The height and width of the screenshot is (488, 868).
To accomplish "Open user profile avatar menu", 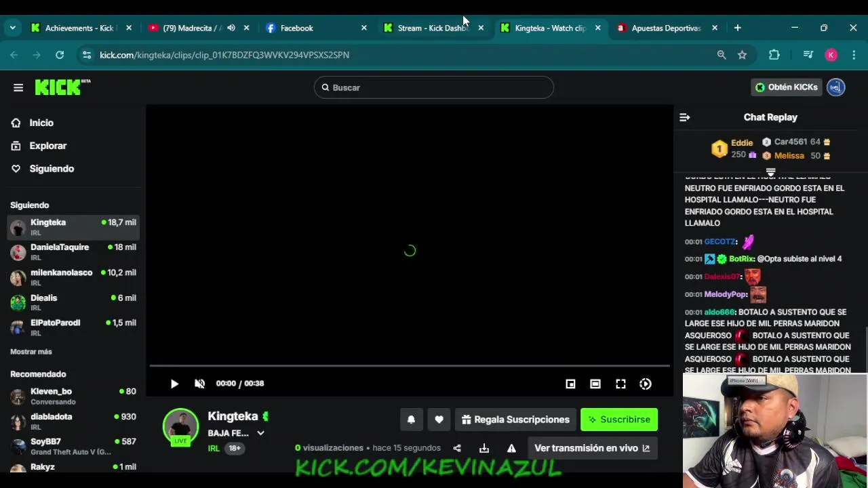I will (836, 87).
